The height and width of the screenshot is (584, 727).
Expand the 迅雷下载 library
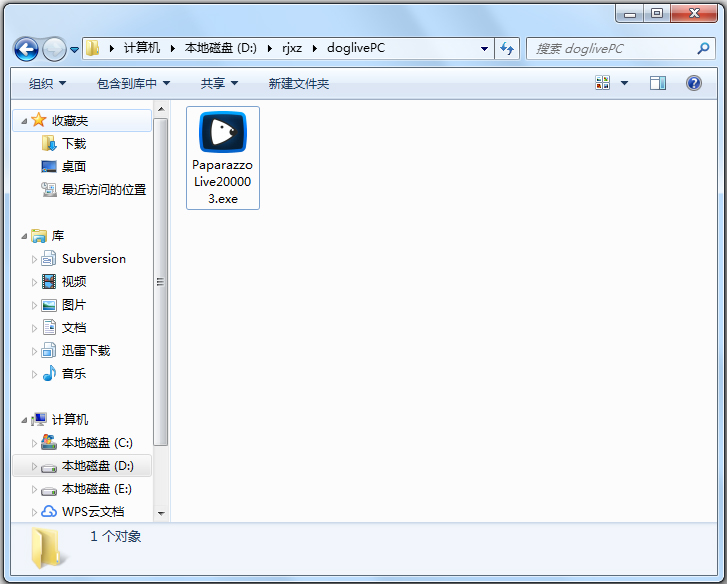tap(34, 351)
